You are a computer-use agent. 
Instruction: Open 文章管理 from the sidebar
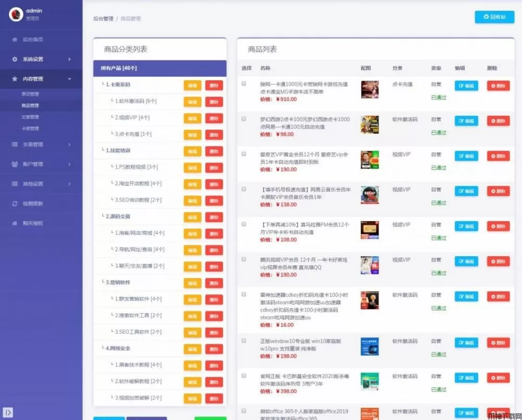30,117
